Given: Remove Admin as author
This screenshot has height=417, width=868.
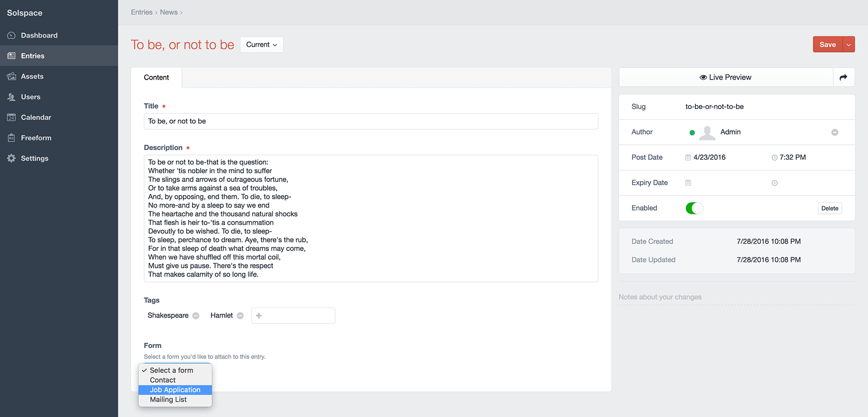Looking at the screenshot, I should (x=835, y=132).
